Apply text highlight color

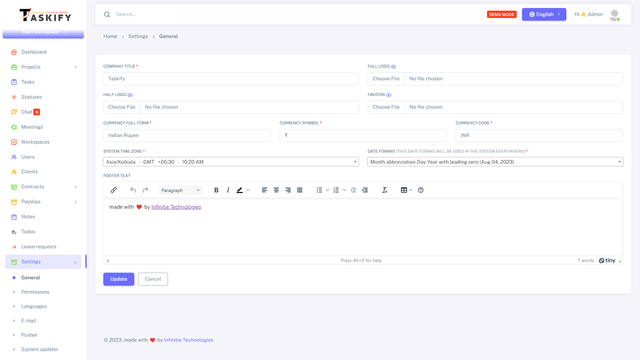tap(240, 190)
